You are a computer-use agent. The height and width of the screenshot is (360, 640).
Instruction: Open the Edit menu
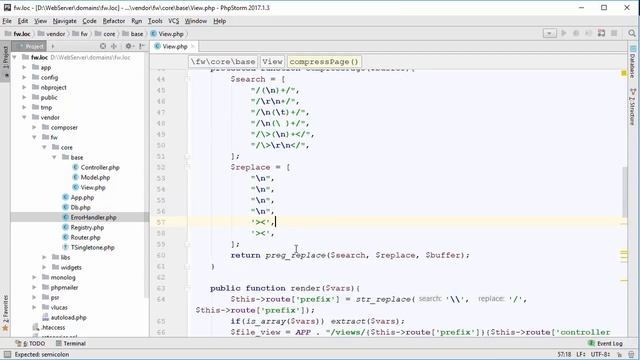(23, 21)
